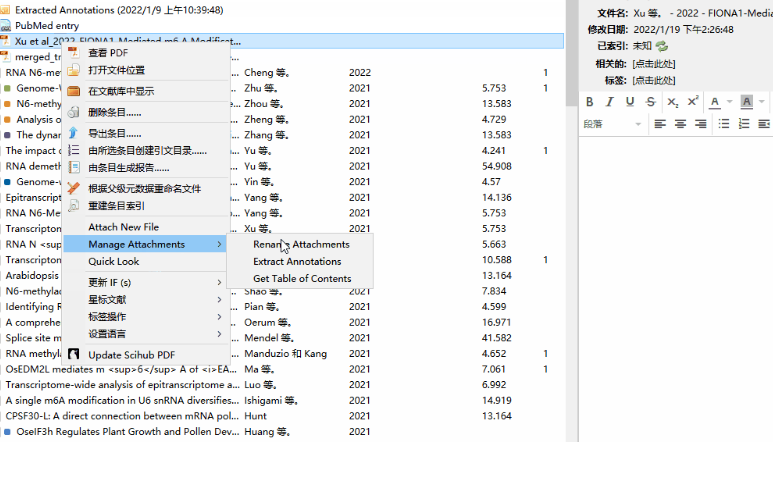This screenshot has width=773, height=480.
Task: Click 标签 [点击此处] link
Action: [654, 80]
